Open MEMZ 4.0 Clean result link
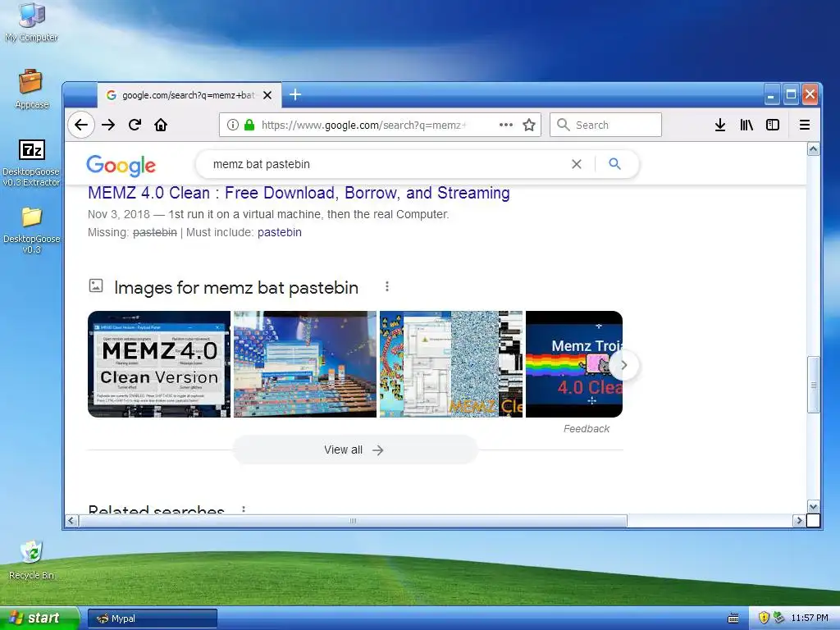The height and width of the screenshot is (630, 840). pos(299,193)
